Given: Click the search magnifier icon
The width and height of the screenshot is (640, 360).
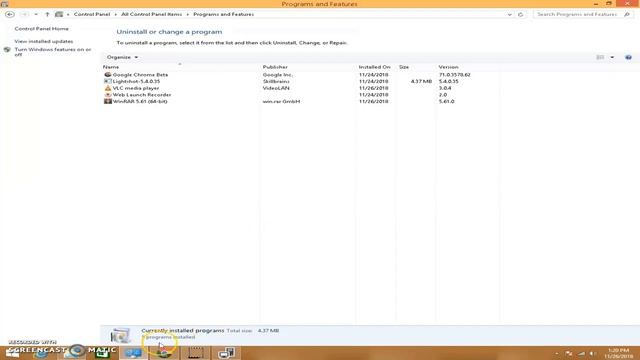Looking at the screenshot, I should coord(627,14).
